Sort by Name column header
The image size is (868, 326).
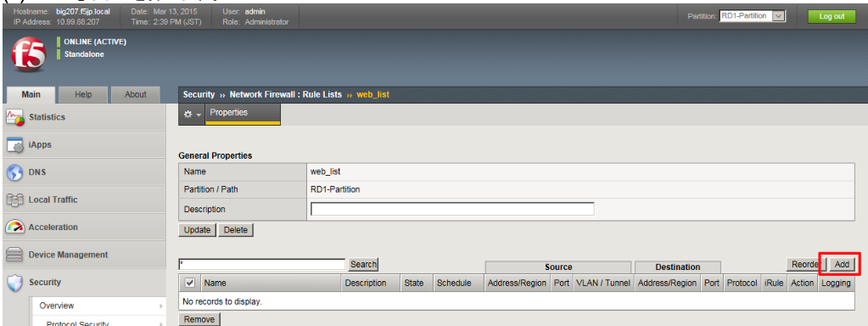tap(216, 283)
